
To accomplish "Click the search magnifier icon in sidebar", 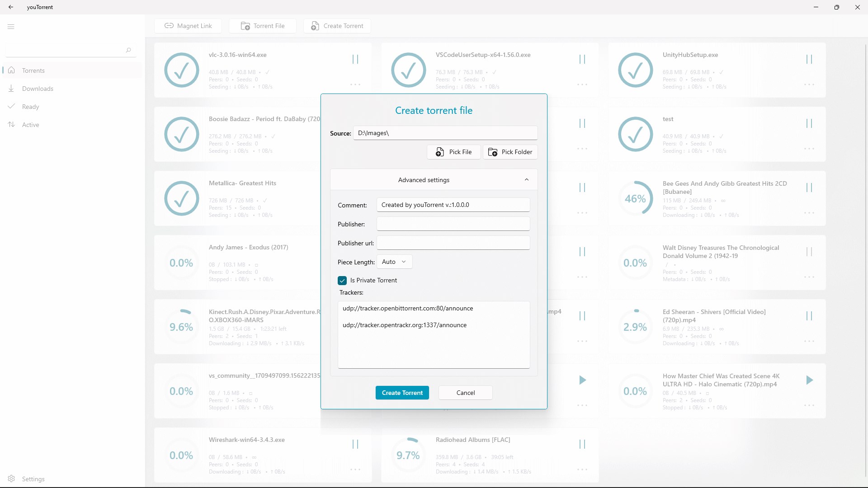I will (x=128, y=50).
